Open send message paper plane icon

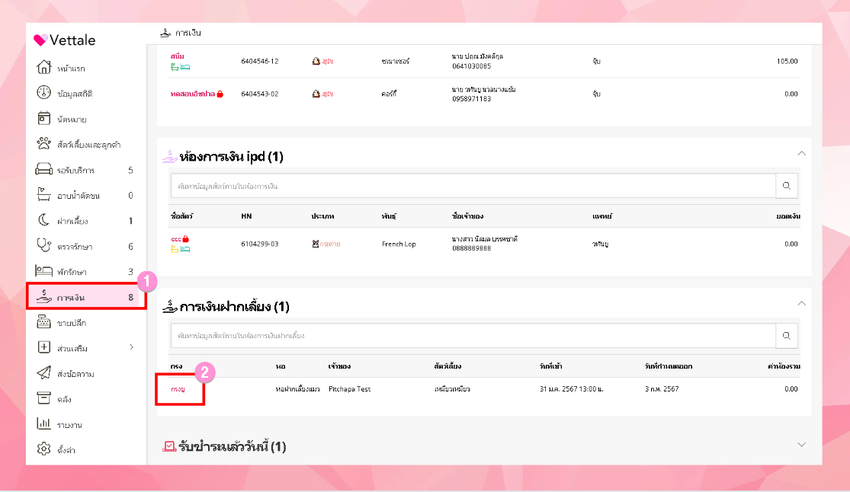coord(44,373)
